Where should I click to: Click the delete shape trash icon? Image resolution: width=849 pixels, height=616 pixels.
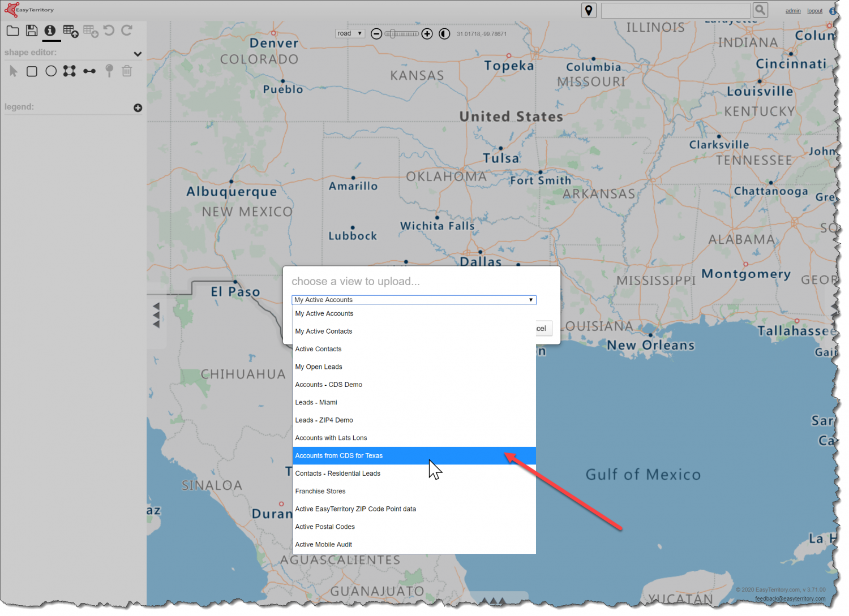tap(127, 71)
